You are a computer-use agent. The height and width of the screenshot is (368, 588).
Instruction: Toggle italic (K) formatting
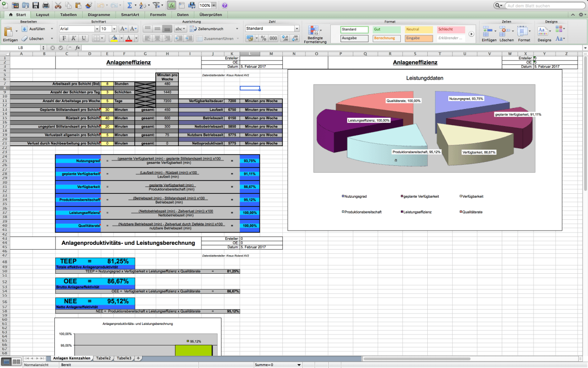tap(73, 38)
